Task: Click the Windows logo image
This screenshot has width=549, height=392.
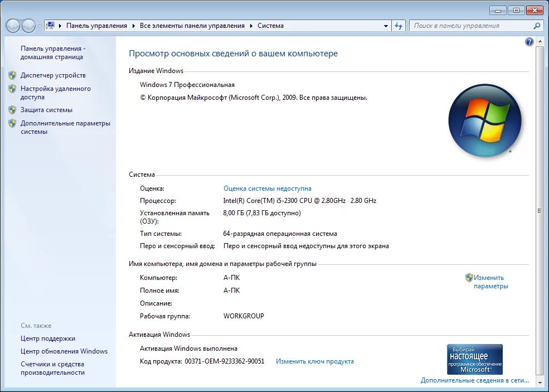Action: coord(485,120)
